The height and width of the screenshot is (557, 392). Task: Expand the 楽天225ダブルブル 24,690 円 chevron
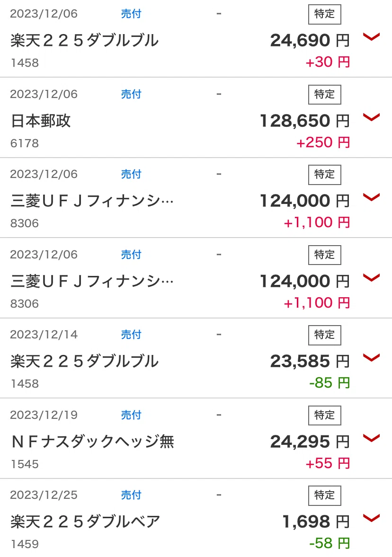point(371,36)
